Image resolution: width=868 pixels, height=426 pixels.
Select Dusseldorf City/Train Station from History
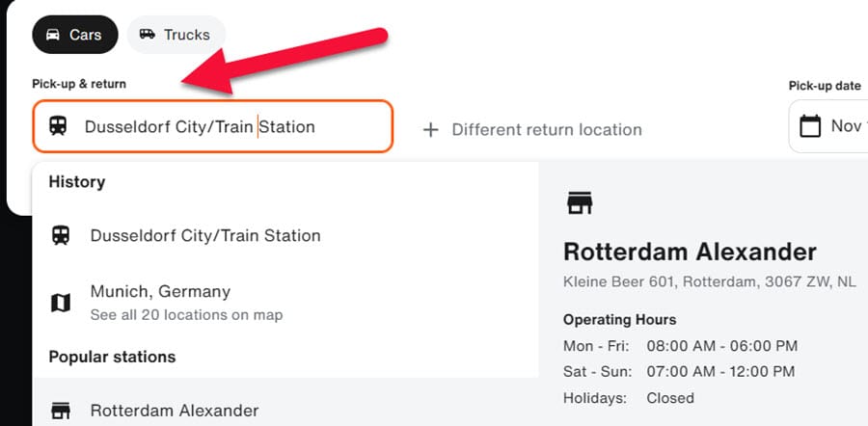205,235
